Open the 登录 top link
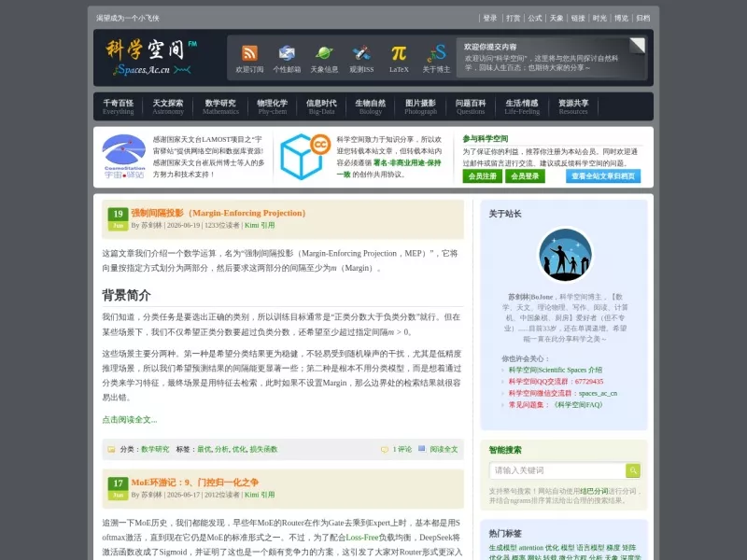 (x=489, y=18)
